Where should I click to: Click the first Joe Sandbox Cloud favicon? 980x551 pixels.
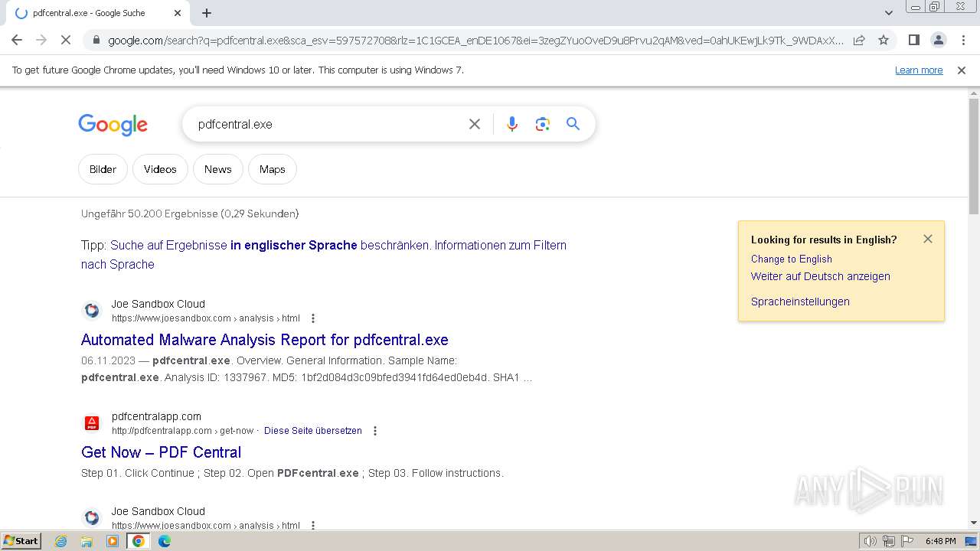(92, 311)
